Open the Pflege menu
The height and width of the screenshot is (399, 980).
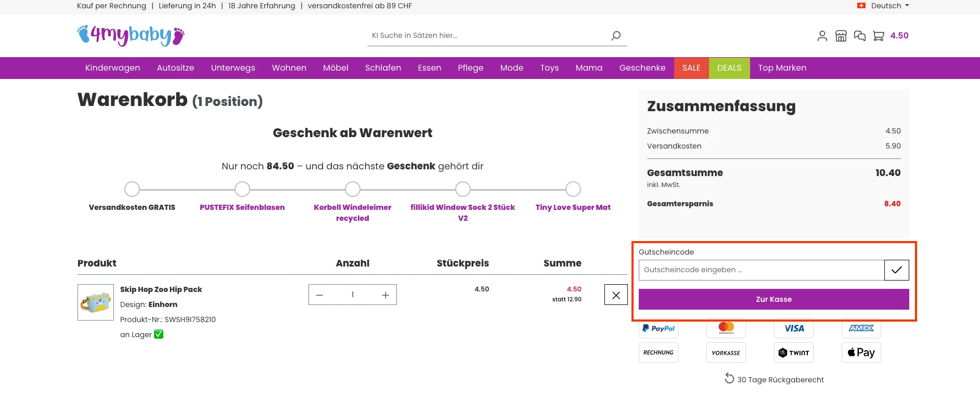(471, 68)
